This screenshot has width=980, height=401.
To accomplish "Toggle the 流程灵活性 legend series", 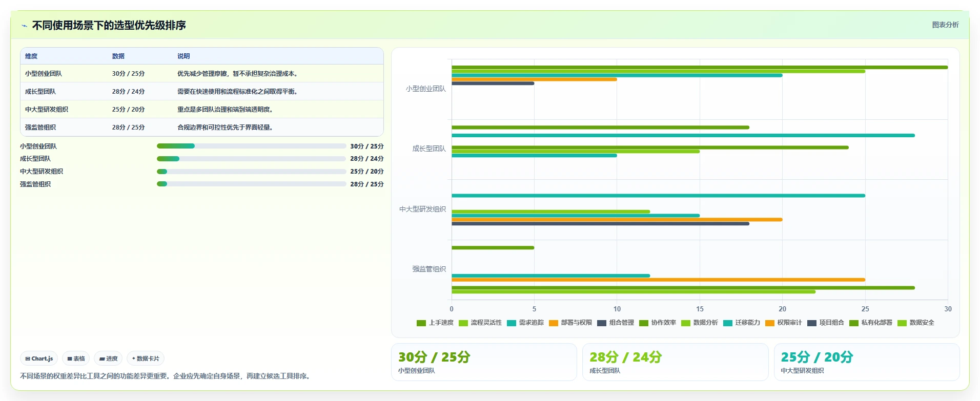I will [480, 323].
